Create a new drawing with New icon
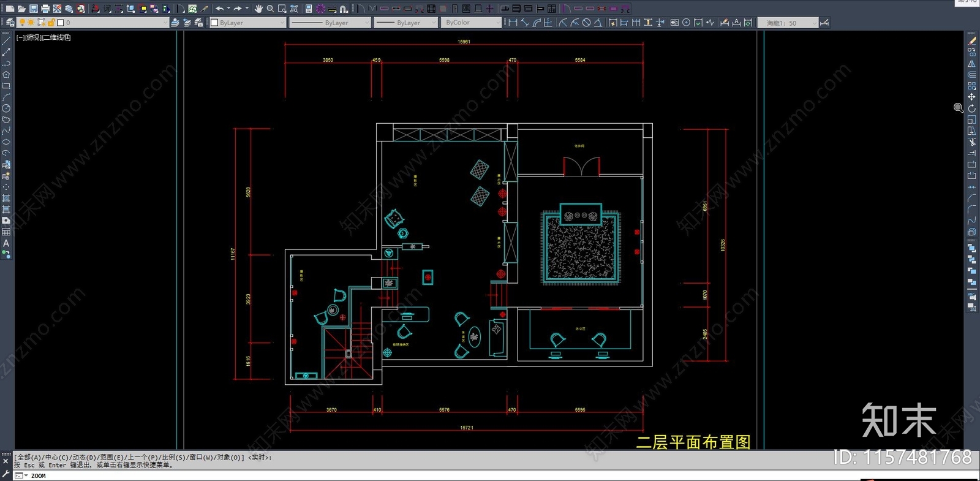The image size is (980, 481). point(10,9)
